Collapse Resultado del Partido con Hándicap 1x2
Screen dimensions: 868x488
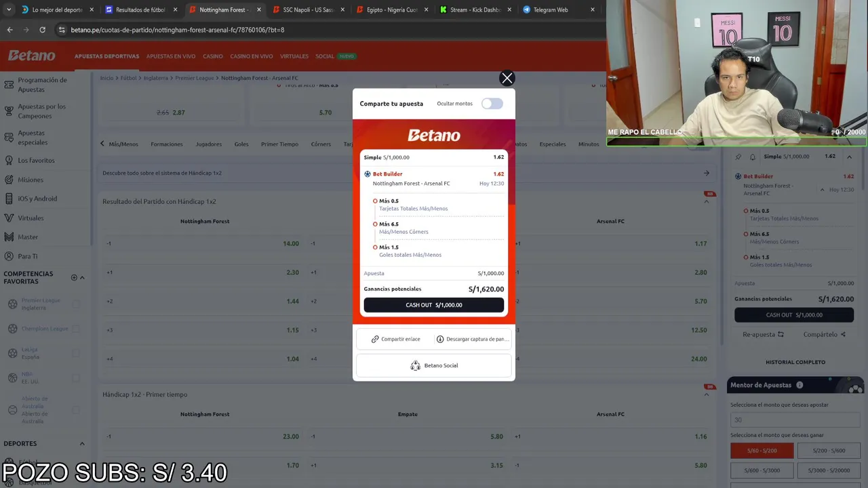(x=707, y=201)
